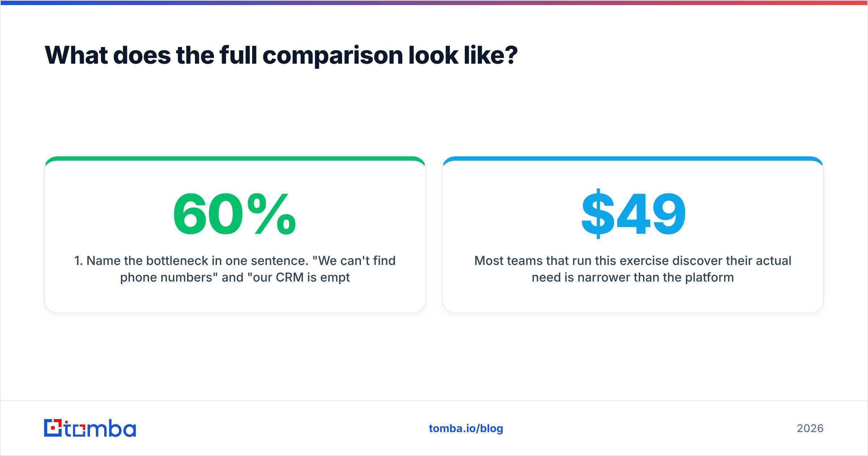Select the green 60% statistic
The image size is (868, 456).
tap(235, 214)
